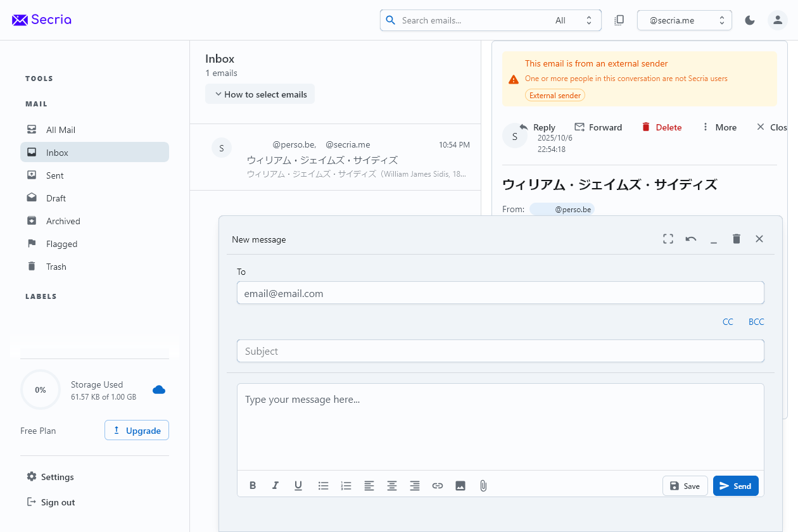This screenshot has height=532, width=798.
Task: Click the center align icon
Action: pyautogui.click(x=392, y=486)
